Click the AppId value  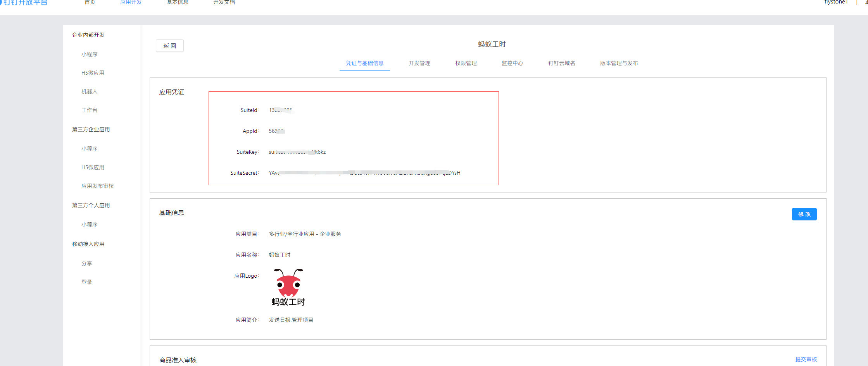tap(277, 131)
